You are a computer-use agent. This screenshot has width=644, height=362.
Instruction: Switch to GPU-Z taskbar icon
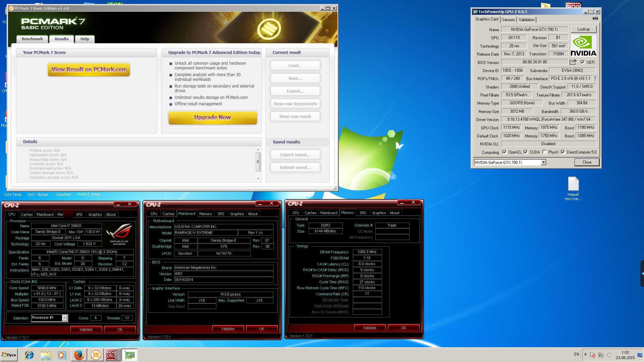129,355
